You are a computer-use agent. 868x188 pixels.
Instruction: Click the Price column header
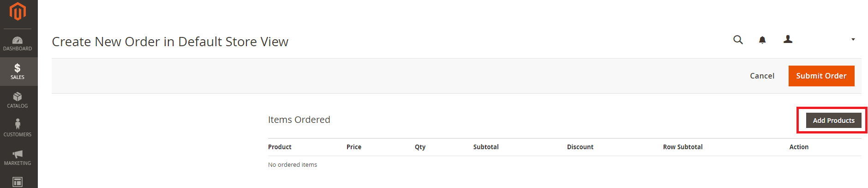[x=354, y=147]
